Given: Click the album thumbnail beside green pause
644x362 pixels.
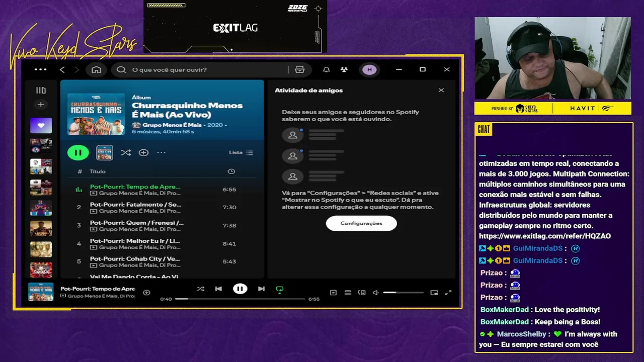Looking at the screenshot, I should (105, 152).
